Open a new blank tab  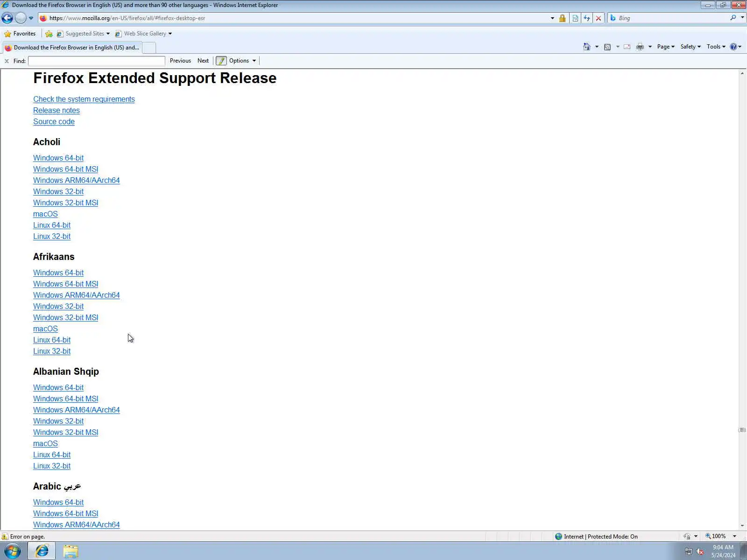click(x=149, y=48)
